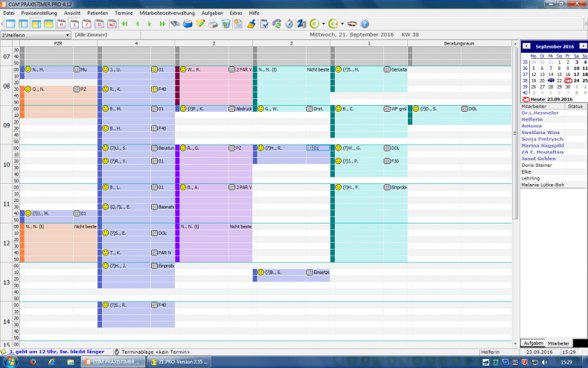Image resolution: width=588 pixels, height=368 pixels.
Task: Click the second blue split layout toolbar icon
Action: [x=23, y=24]
